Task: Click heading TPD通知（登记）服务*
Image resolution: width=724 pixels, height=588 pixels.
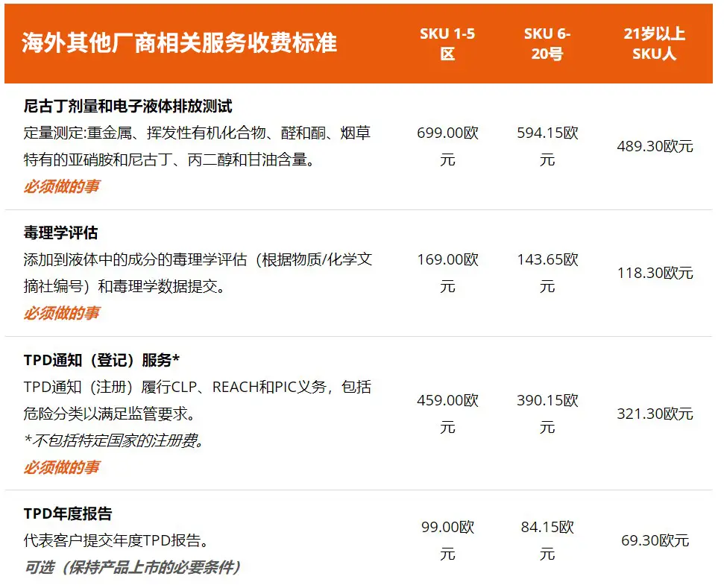Action: pyautogui.click(x=101, y=360)
